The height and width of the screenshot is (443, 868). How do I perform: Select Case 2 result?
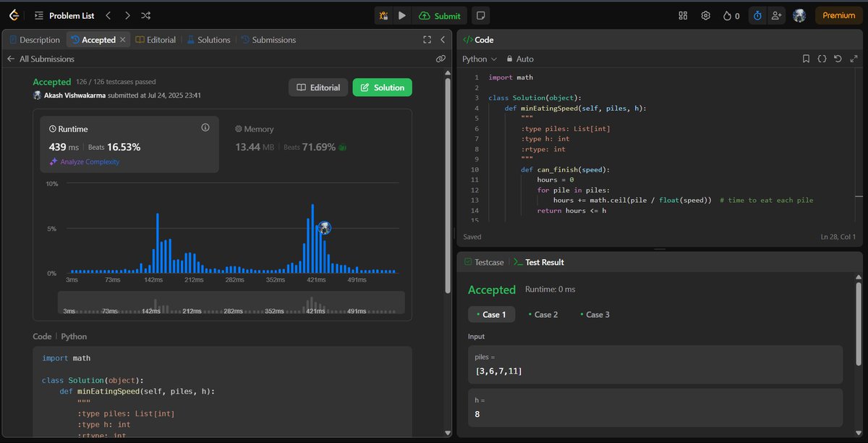coord(543,314)
